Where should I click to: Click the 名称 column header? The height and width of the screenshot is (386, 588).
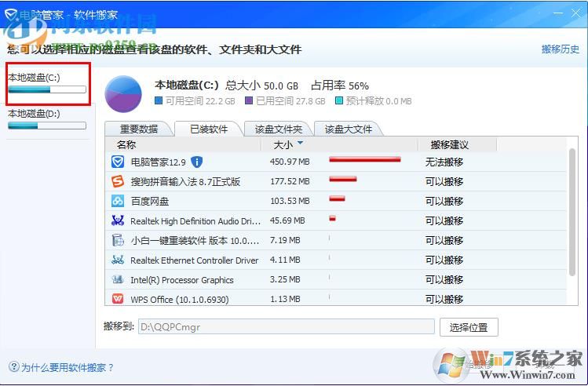(x=126, y=144)
